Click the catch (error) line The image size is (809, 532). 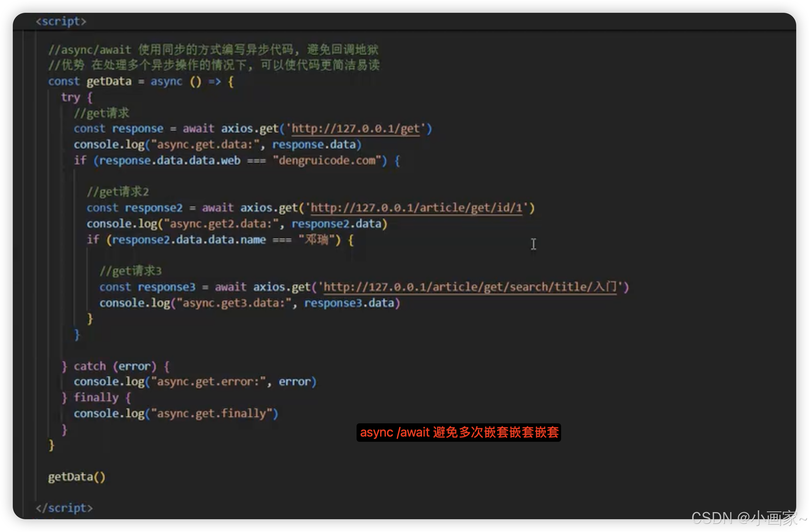[x=115, y=366]
